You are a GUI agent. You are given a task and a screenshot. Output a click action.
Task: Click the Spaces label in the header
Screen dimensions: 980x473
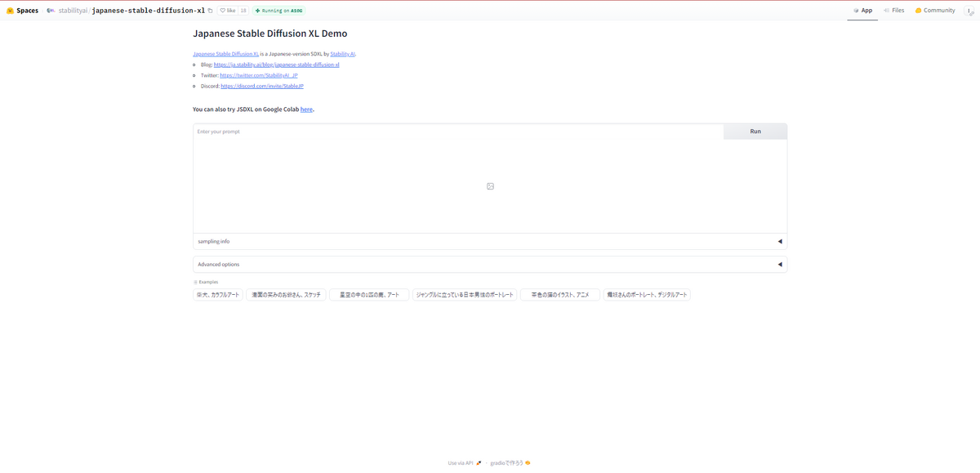pos(28,11)
